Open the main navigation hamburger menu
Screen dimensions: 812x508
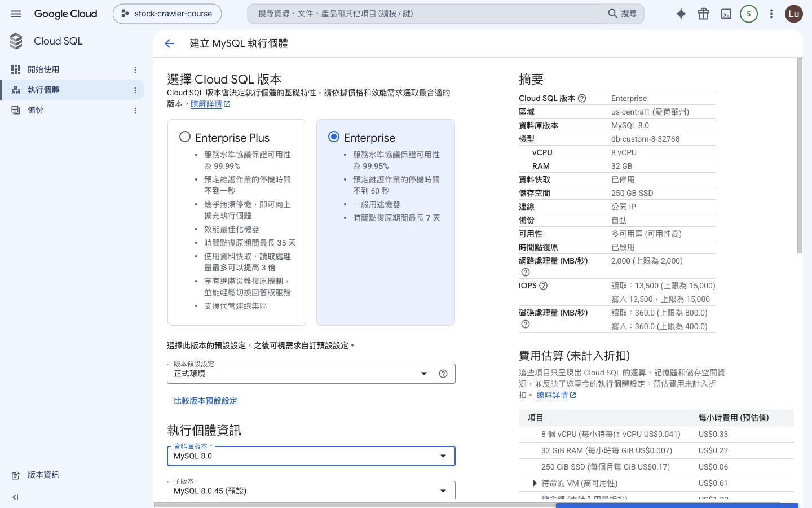16,14
